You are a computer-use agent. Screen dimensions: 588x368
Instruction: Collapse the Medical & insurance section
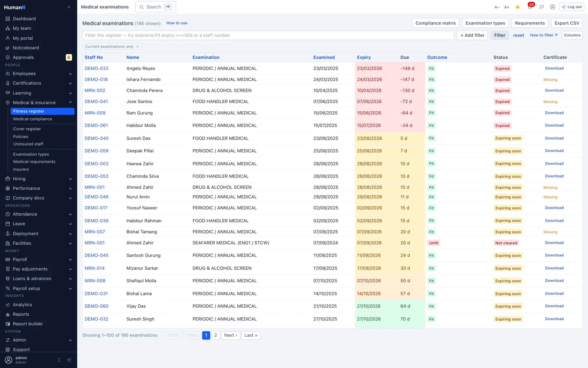[71, 102]
